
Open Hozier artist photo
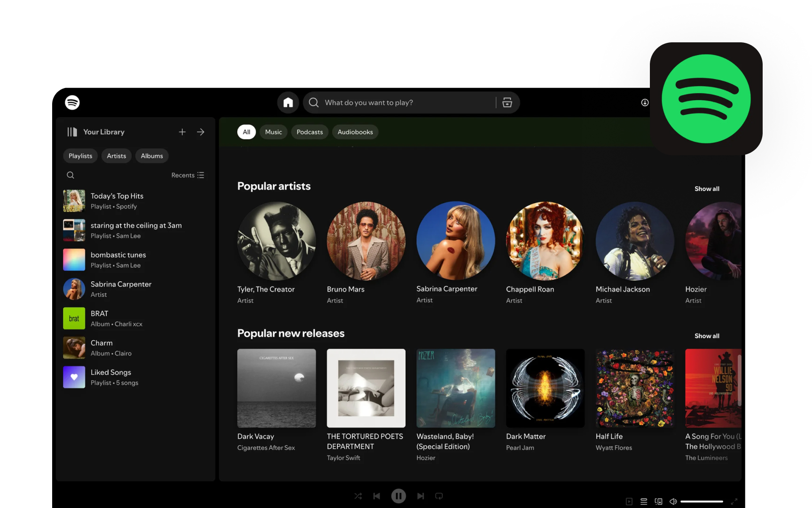pos(713,241)
